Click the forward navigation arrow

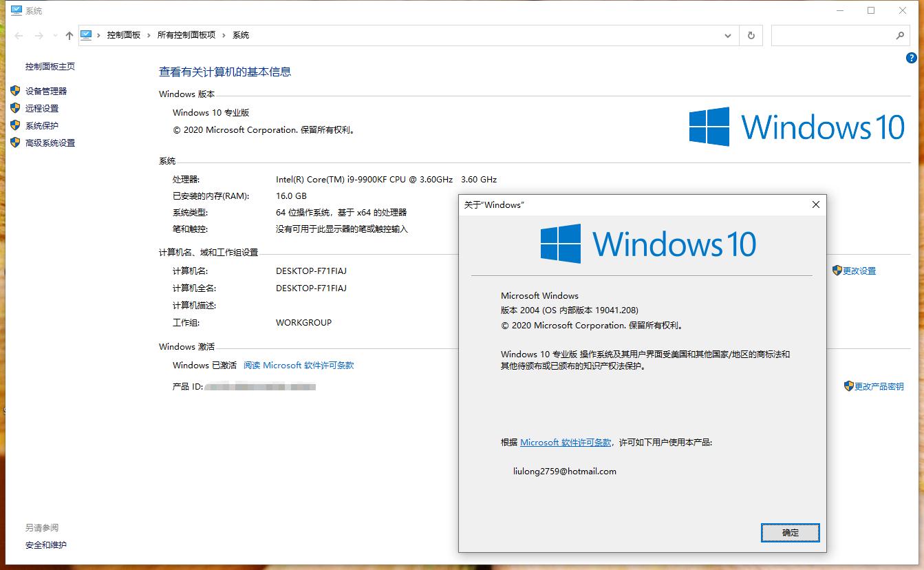39,35
